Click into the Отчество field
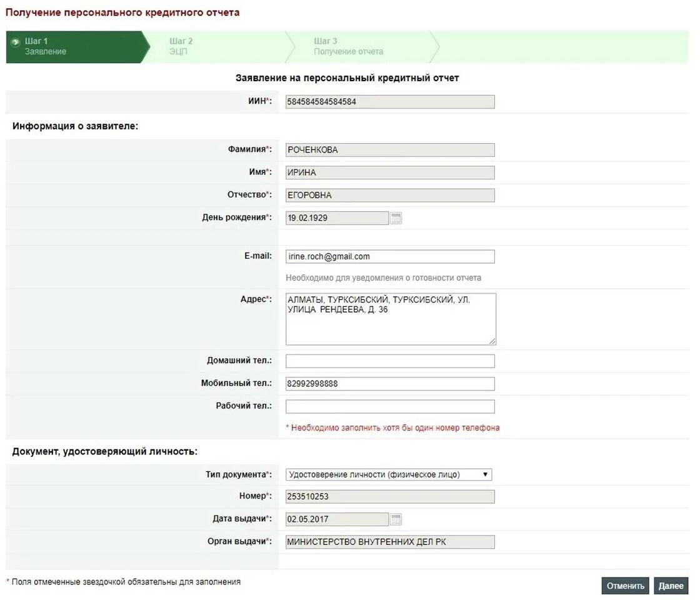The height and width of the screenshot is (600, 700). (x=390, y=196)
